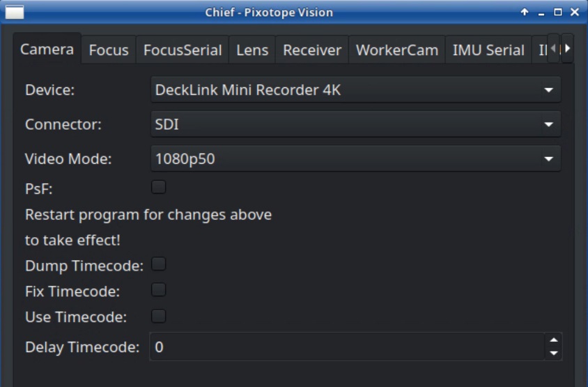The height and width of the screenshot is (387, 588).
Task: Maximize the Pixotope Vision window
Action: pyautogui.click(x=558, y=13)
